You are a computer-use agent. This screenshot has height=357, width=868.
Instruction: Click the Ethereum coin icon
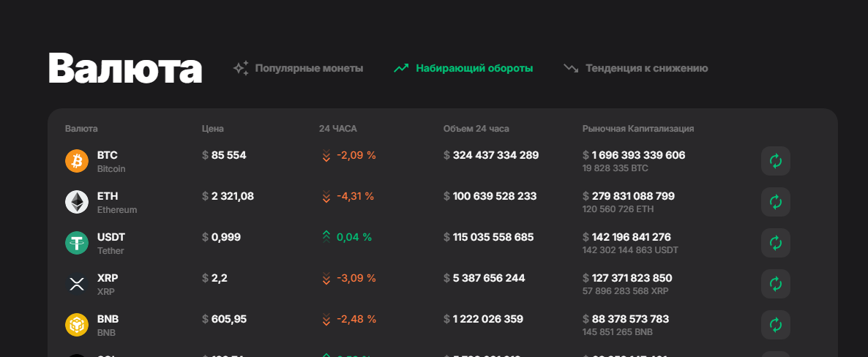click(77, 202)
